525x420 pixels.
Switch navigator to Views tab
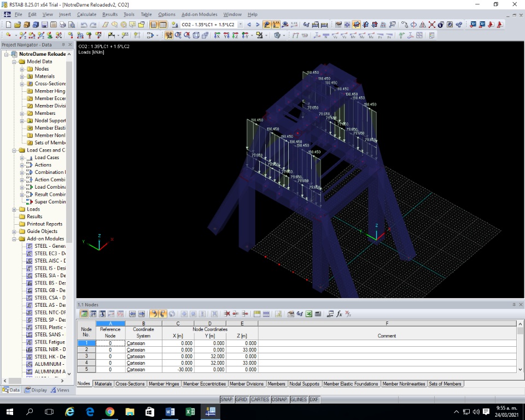pyautogui.click(x=60, y=390)
